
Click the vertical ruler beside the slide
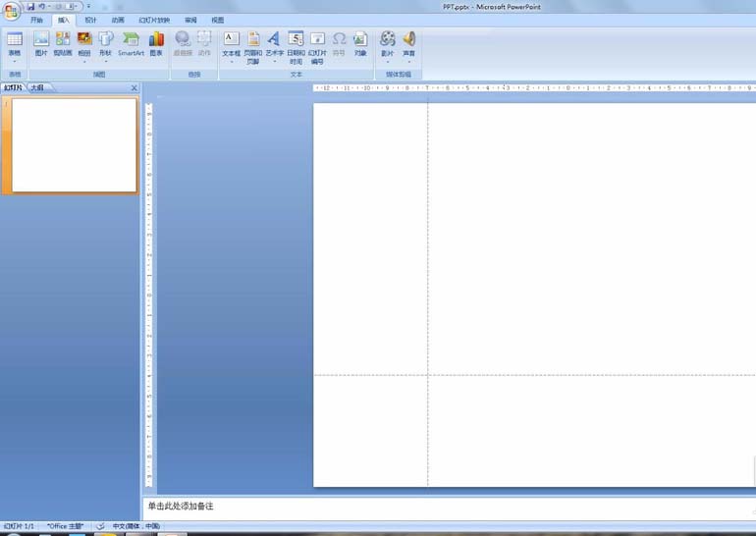point(149,295)
